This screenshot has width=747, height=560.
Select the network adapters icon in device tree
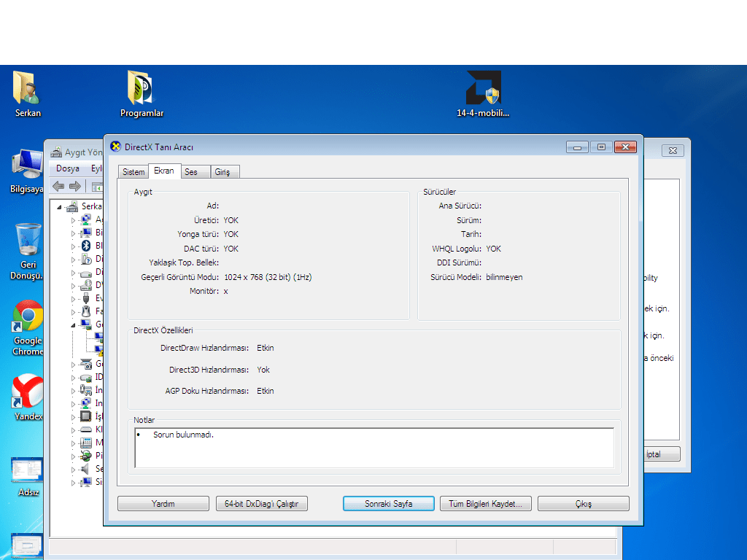coord(86,219)
